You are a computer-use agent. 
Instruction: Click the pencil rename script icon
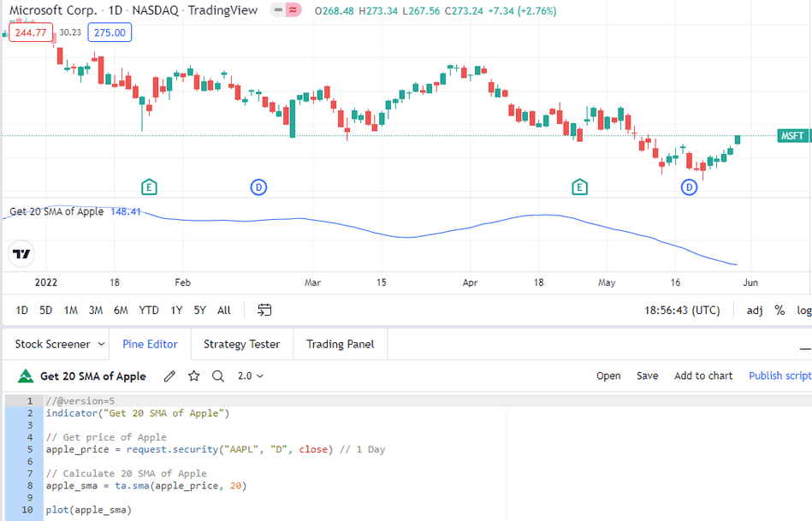169,376
